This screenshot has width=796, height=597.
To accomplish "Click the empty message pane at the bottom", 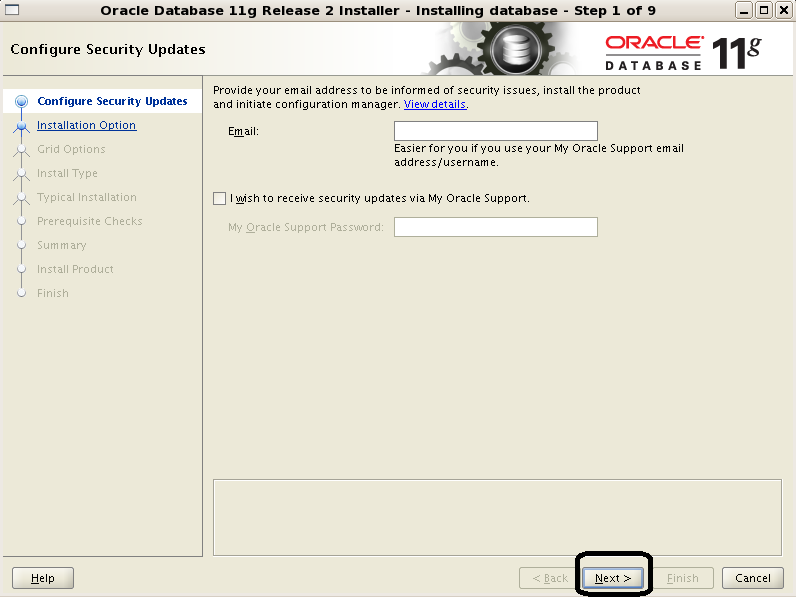I will click(x=497, y=517).
